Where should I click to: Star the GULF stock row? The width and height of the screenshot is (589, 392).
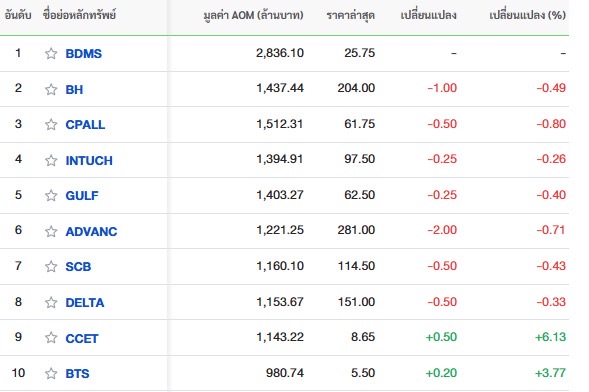pyautogui.click(x=51, y=195)
